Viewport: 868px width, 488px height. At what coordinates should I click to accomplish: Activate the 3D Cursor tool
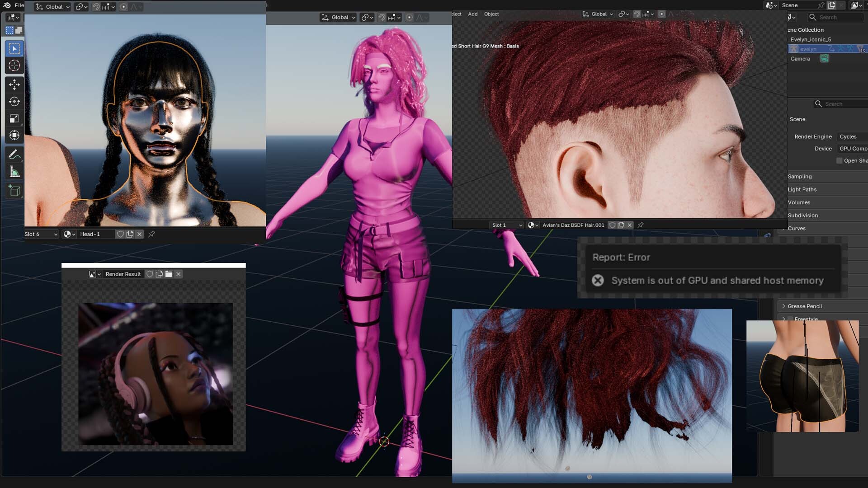[14, 66]
